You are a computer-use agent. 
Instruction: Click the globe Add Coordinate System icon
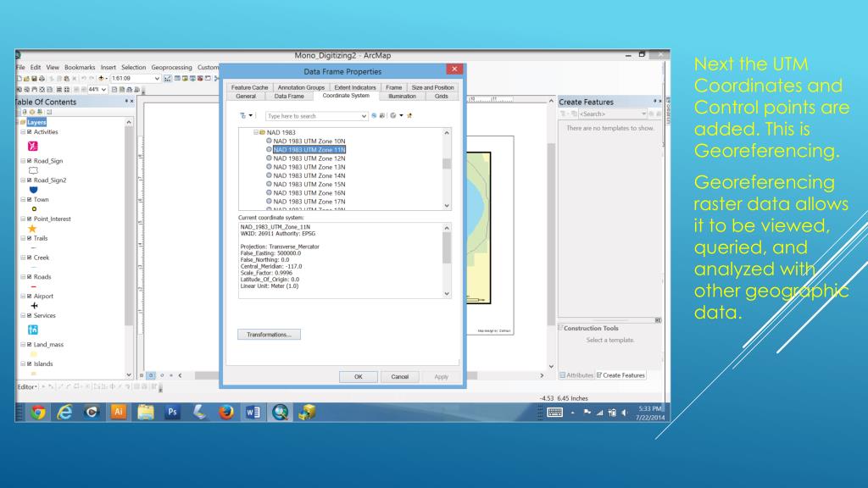[x=393, y=115]
